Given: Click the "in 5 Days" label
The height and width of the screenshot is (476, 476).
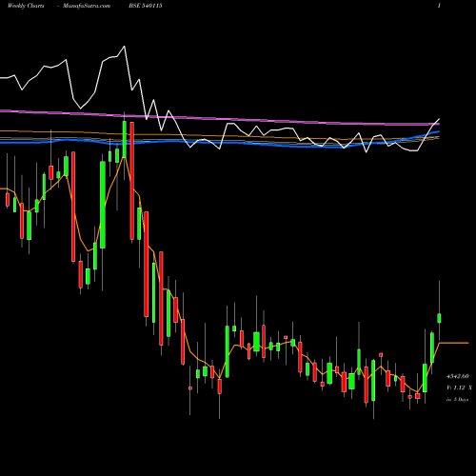Looking at the screenshot, I should pos(457,400).
